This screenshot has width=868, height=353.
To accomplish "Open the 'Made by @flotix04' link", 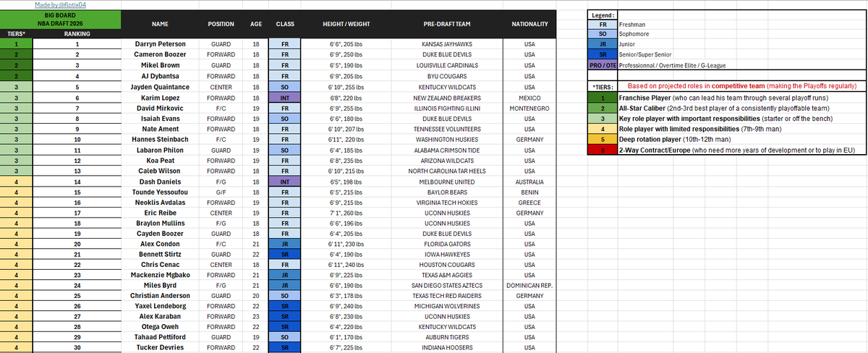I will [x=61, y=4].
